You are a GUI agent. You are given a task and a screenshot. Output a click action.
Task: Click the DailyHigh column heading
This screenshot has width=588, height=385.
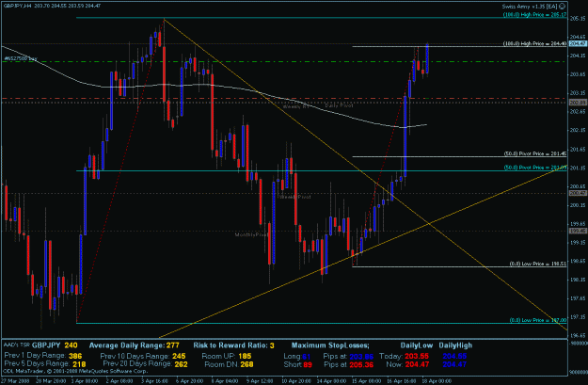click(x=455, y=345)
